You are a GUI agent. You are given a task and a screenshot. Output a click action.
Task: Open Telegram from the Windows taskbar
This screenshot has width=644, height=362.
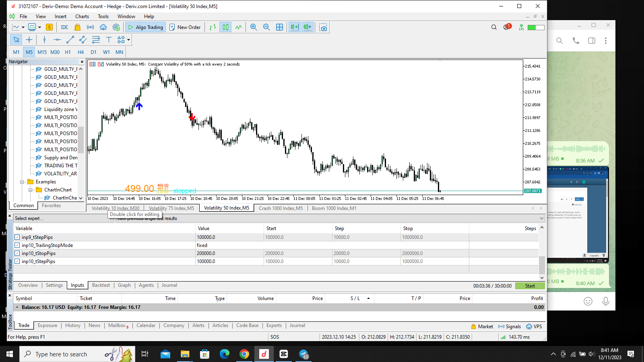pyautogui.click(x=304, y=354)
